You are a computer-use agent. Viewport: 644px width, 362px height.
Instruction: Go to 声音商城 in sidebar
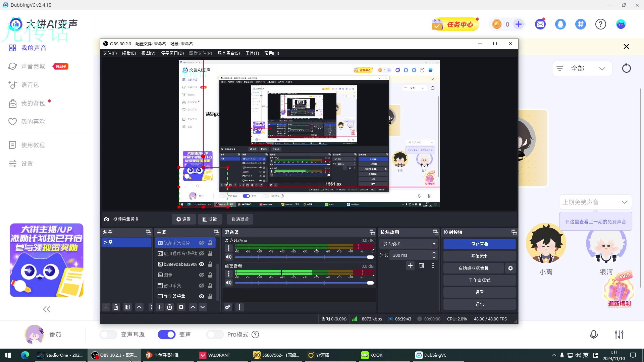tap(33, 66)
